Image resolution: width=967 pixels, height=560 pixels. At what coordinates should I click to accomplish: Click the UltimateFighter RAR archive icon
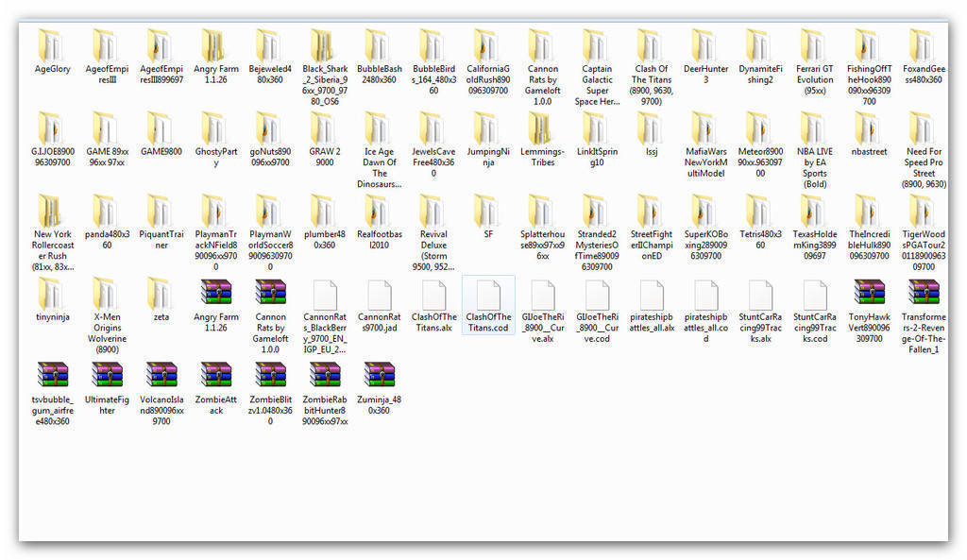pos(107,376)
